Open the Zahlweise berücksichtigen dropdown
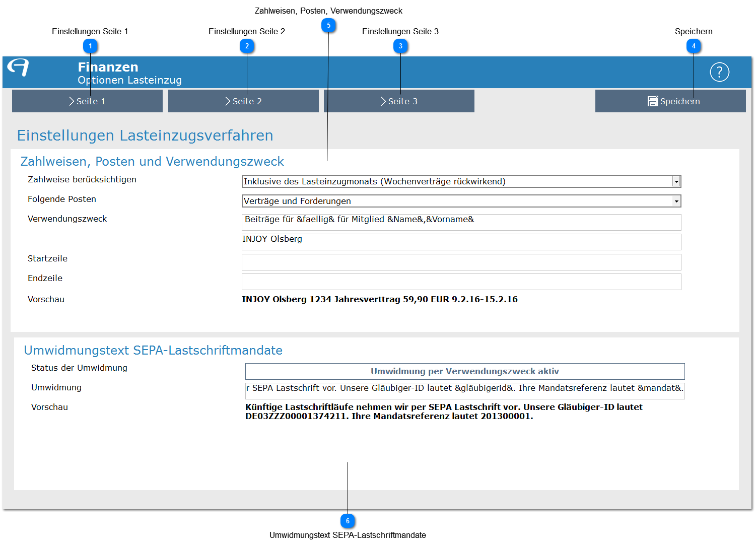Screen dimensions: 756x548 coord(461,181)
